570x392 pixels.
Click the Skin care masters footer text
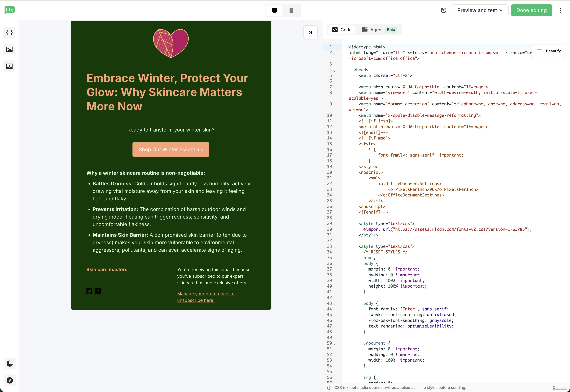tap(107, 269)
